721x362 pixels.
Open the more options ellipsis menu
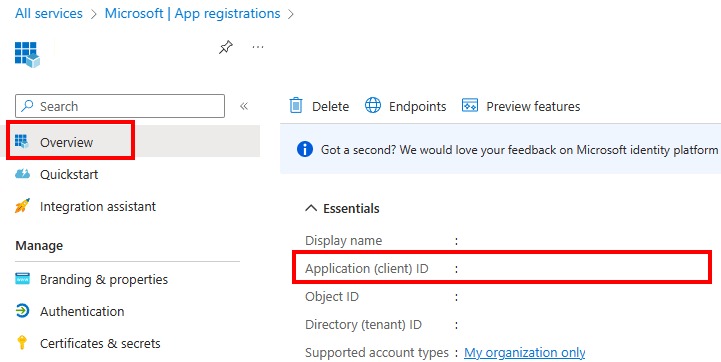tap(258, 47)
